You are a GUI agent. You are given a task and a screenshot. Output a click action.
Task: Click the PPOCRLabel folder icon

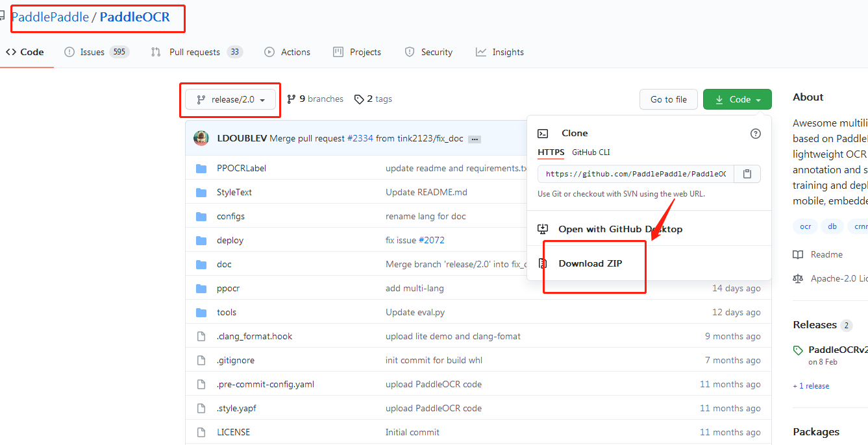[201, 169]
